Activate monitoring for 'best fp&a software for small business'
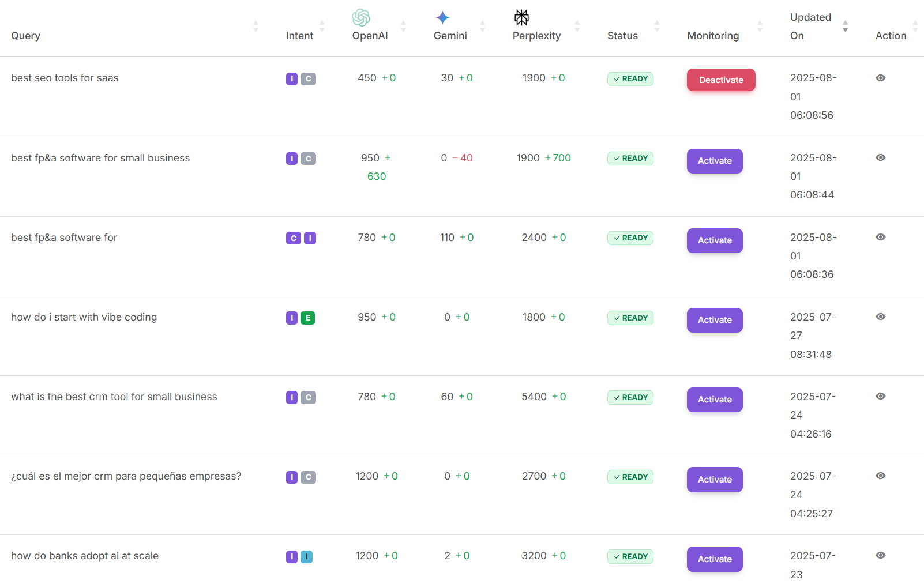Screen dimensions: 924x584 tap(714, 161)
